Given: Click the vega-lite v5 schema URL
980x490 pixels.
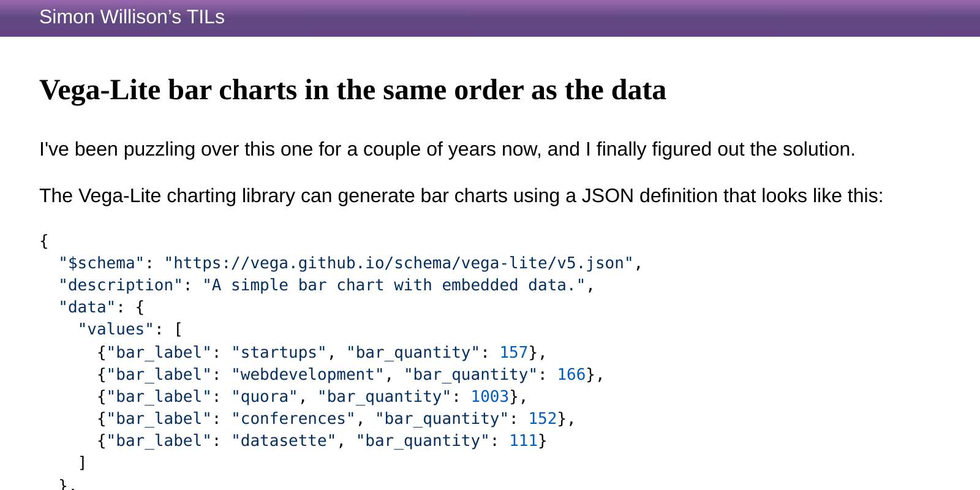Looking at the screenshot, I should click(x=402, y=263).
